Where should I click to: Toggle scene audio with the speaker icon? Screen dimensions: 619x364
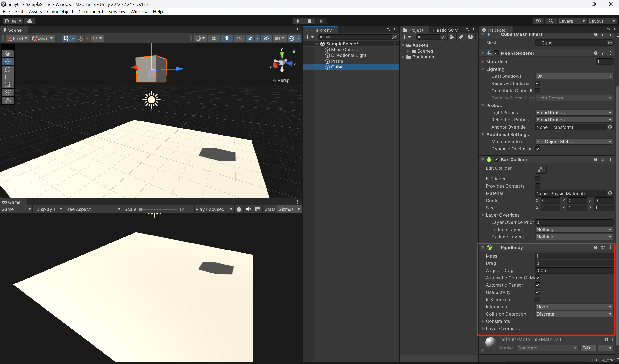tap(239, 38)
